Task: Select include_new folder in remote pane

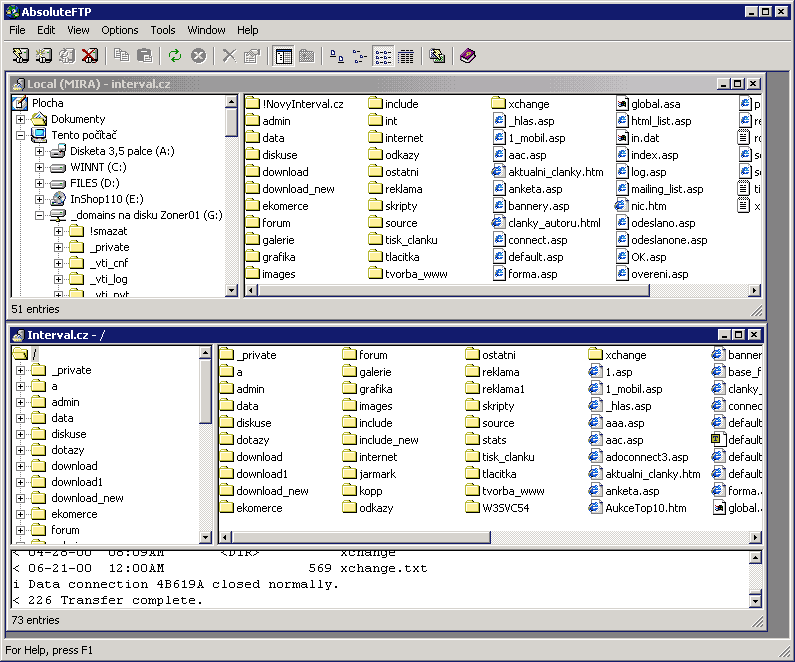Action: click(x=380, y=440)
